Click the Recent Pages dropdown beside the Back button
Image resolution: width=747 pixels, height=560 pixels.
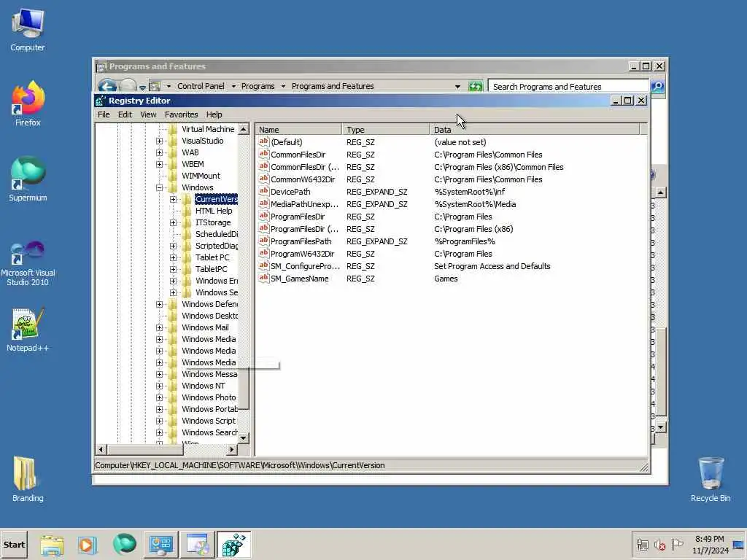(142, 87)
